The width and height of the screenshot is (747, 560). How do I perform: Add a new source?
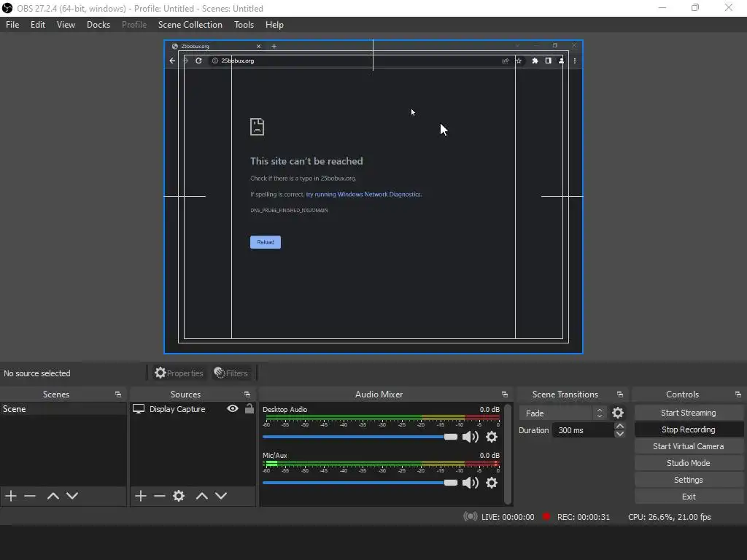point(141,496)
